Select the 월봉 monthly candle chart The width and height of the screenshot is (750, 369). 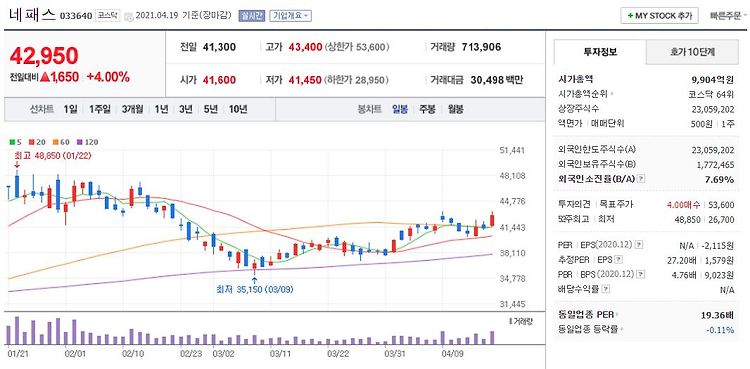point(455,109)
